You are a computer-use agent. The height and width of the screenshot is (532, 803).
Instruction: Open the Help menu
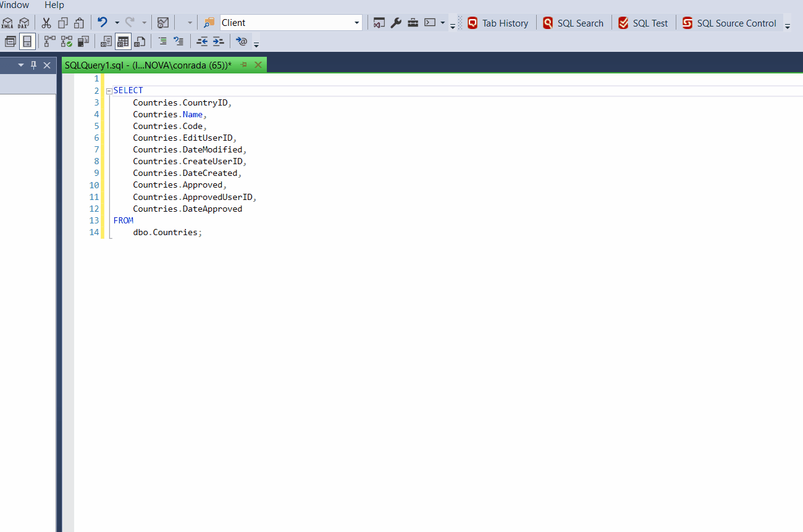[x=54, y=5]
